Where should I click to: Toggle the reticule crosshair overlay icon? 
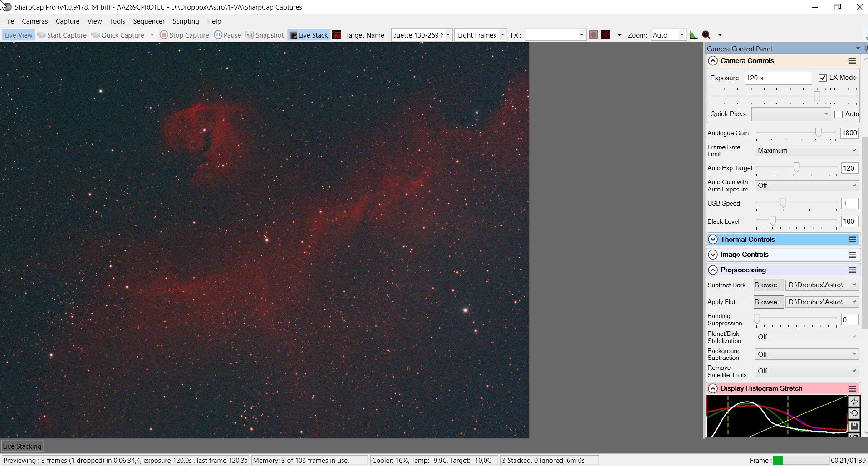606,35
